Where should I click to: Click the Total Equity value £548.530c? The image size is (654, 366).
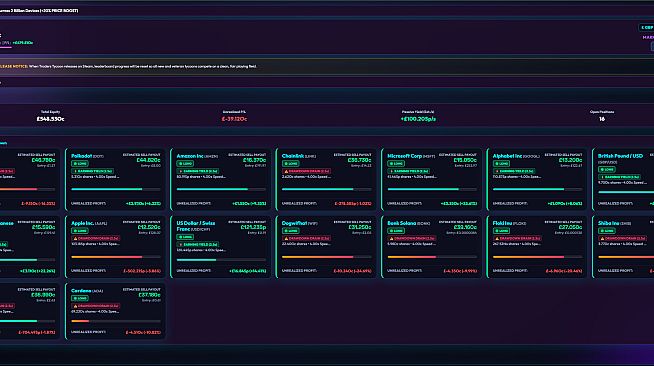(50, 119)
